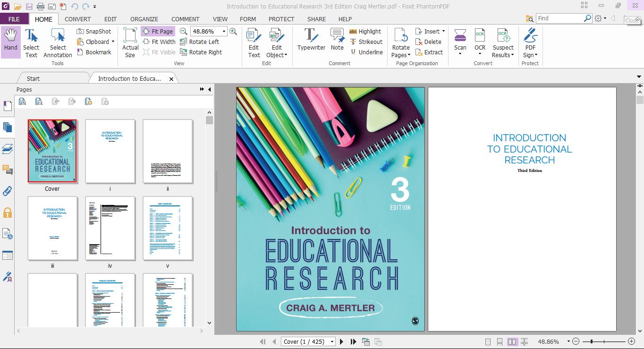Screen dimensions: 644x349
Task: Enable the Highlight comment tool
Action: [x=367, y=31]
